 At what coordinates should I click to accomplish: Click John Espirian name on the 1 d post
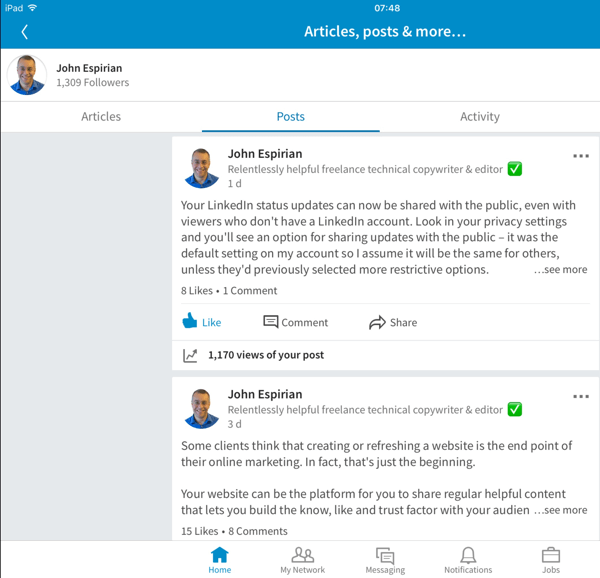click(265, 153)
